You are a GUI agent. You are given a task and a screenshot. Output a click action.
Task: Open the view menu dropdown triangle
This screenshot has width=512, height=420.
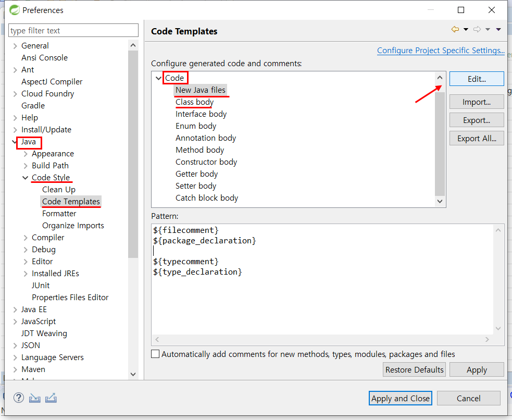tap(498, 29)
